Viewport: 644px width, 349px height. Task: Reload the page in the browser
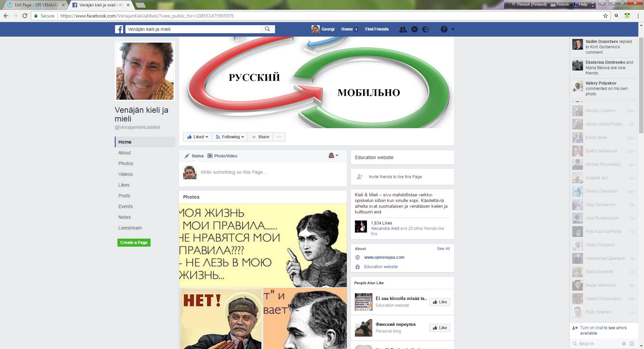point(25,16)
